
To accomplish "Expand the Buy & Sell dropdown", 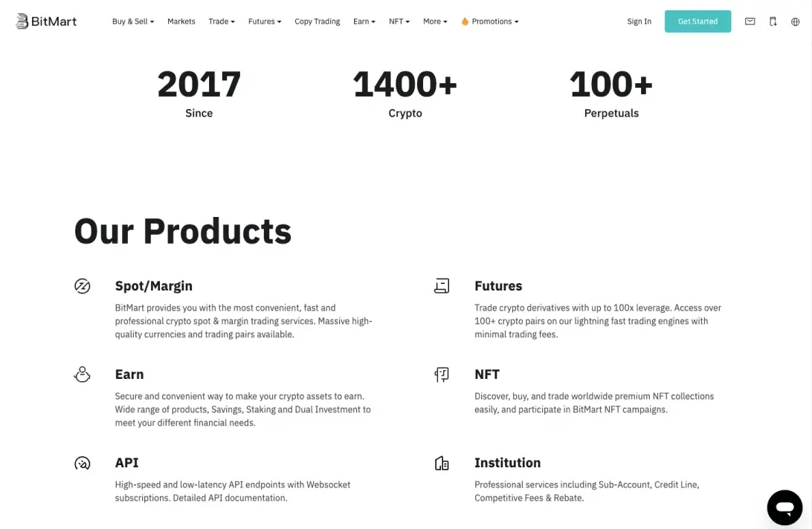I will pos(132,22).
